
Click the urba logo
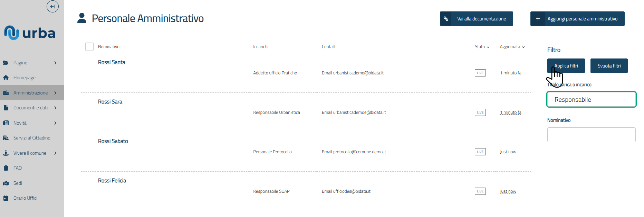30,33
